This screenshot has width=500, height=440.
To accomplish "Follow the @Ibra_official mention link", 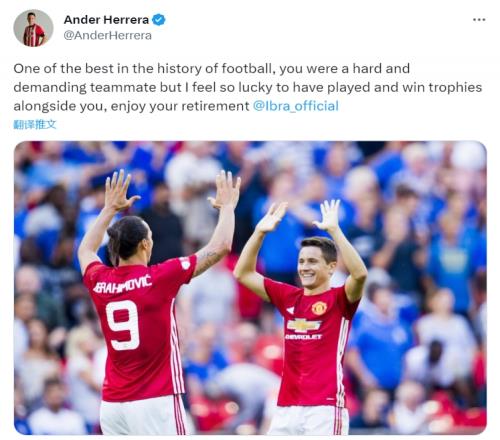I will [x=296, y=106].
